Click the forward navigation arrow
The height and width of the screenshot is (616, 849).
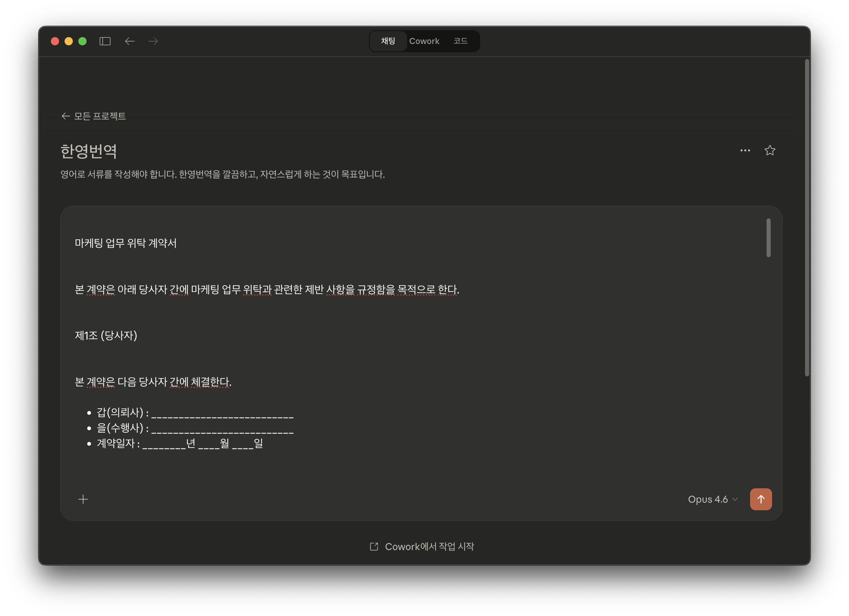click(x=153, y=41)
